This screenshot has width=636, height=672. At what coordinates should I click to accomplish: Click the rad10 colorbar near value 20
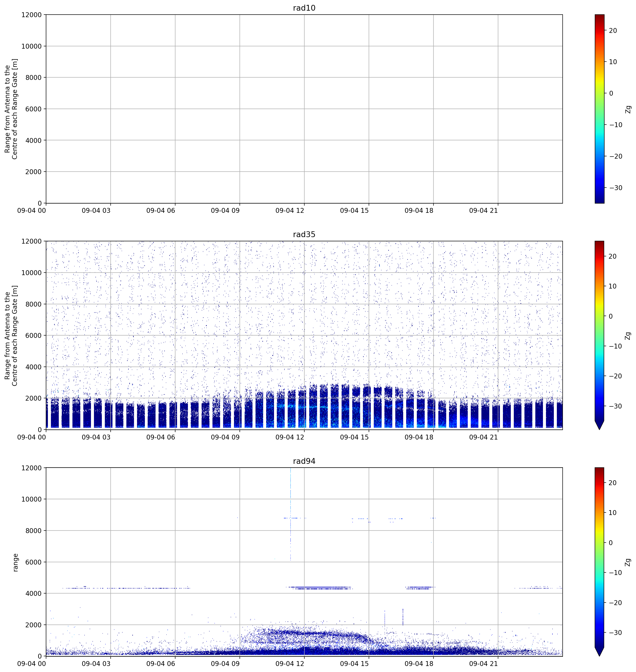[599, 31]
